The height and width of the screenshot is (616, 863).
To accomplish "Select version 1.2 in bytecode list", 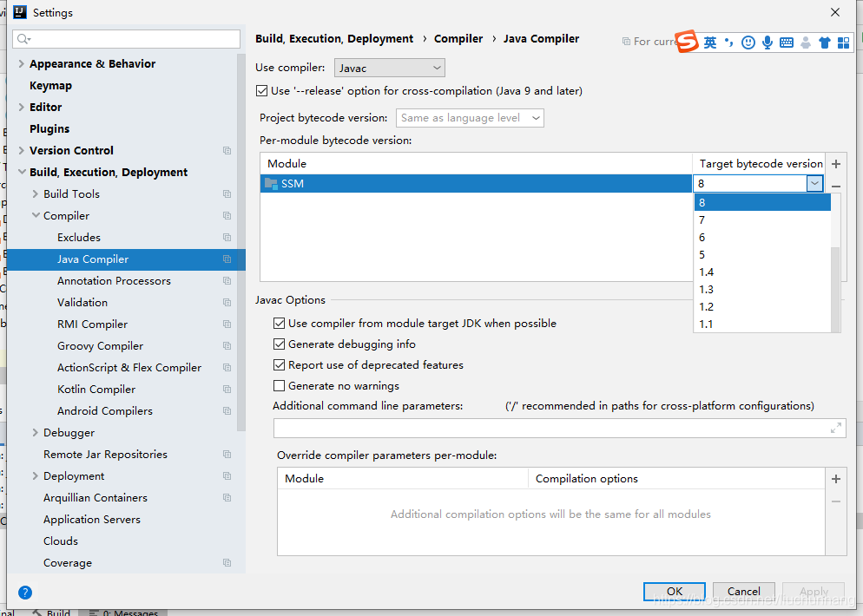I will (x=762, y=307).
